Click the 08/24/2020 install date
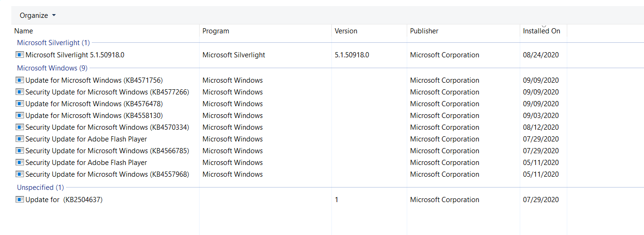 point(541,55)
